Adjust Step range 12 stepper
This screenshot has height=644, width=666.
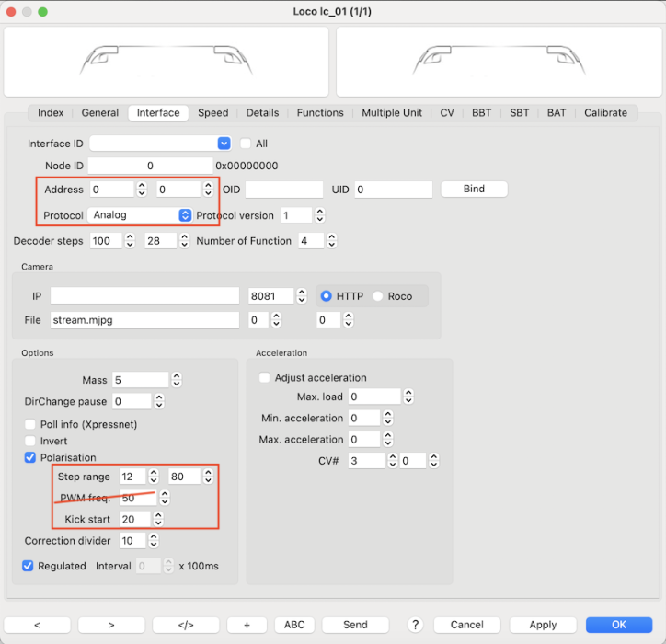pyautogui.click(x=154, y=477)
